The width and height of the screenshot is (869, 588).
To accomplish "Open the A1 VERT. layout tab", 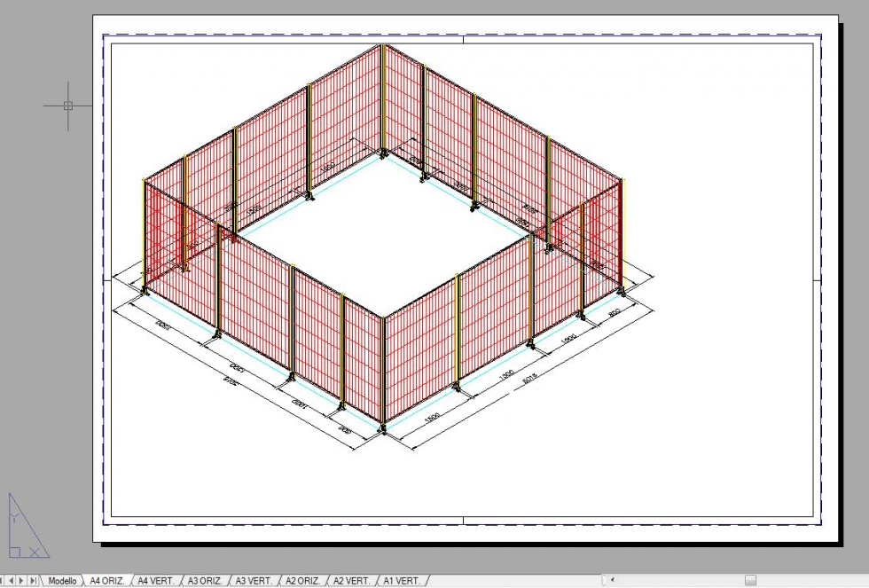I will click(x=401, y=581).
